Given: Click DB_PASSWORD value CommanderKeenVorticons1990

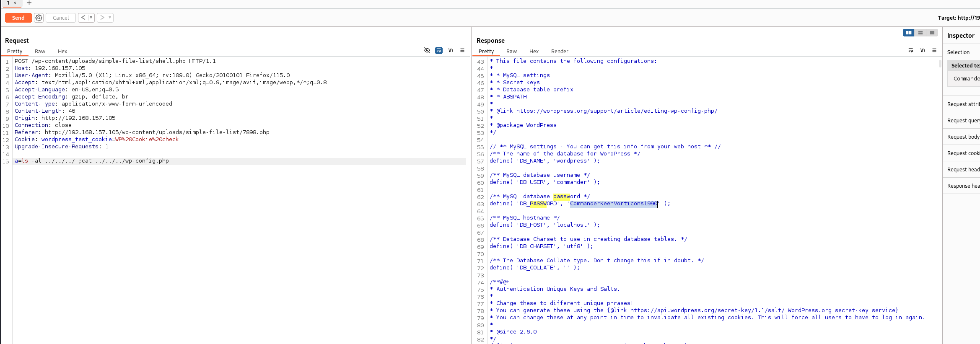Looking at the screenshot, I should pyautogui.click(x=614, y=204).
